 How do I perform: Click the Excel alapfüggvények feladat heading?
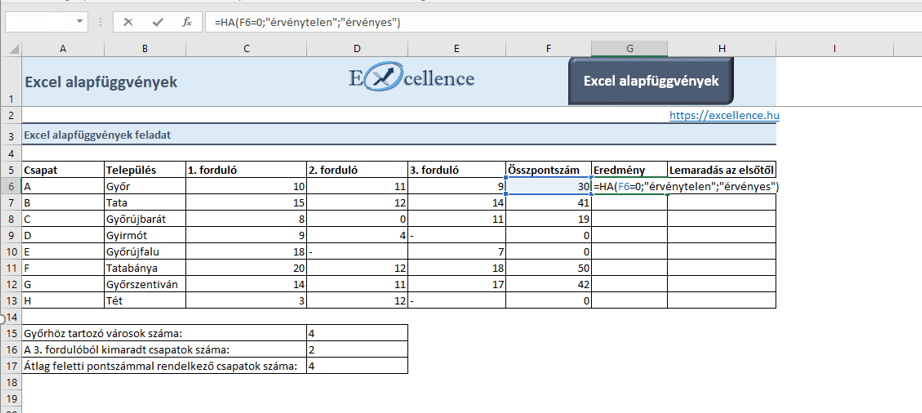pos(97,135)
